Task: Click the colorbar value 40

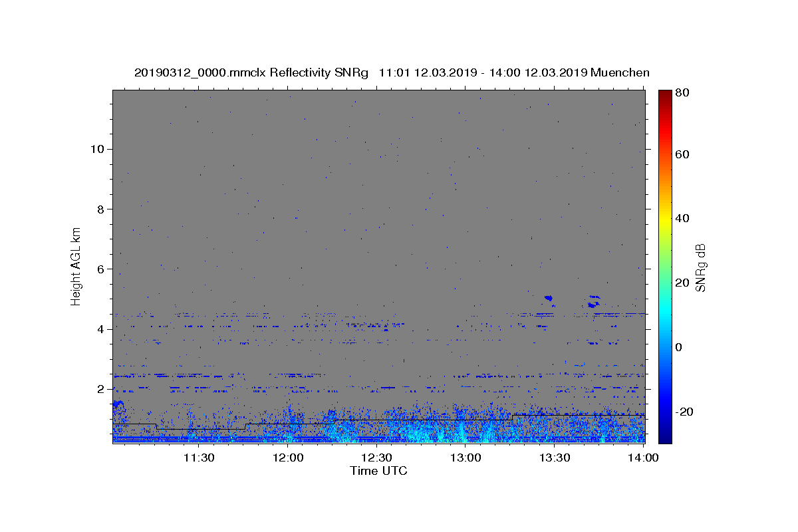Action: pos(682,219)
